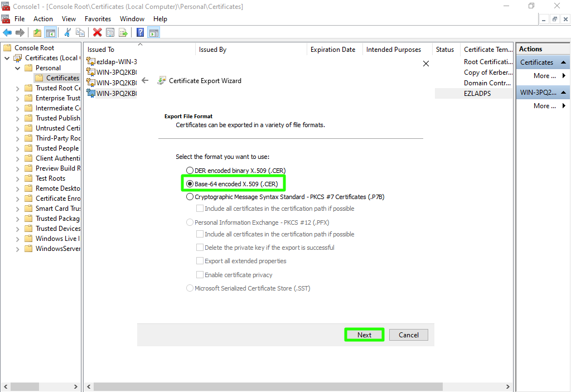This screenshot has height=392, width=571.
Task: Select DER encoded binary X.509 option
Action: pos(190,170)
